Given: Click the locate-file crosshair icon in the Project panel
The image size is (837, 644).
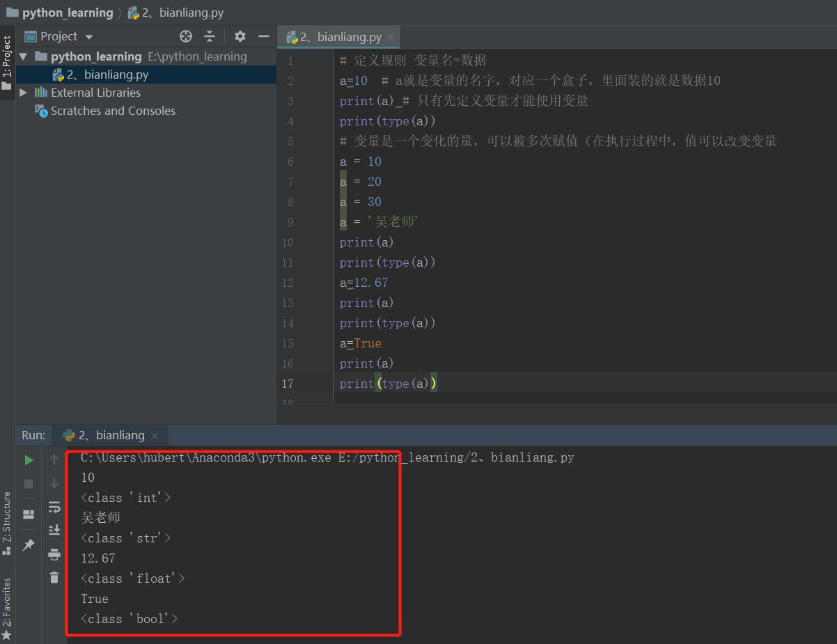Looking at the screenshot, I should click(x=186, y=36).
